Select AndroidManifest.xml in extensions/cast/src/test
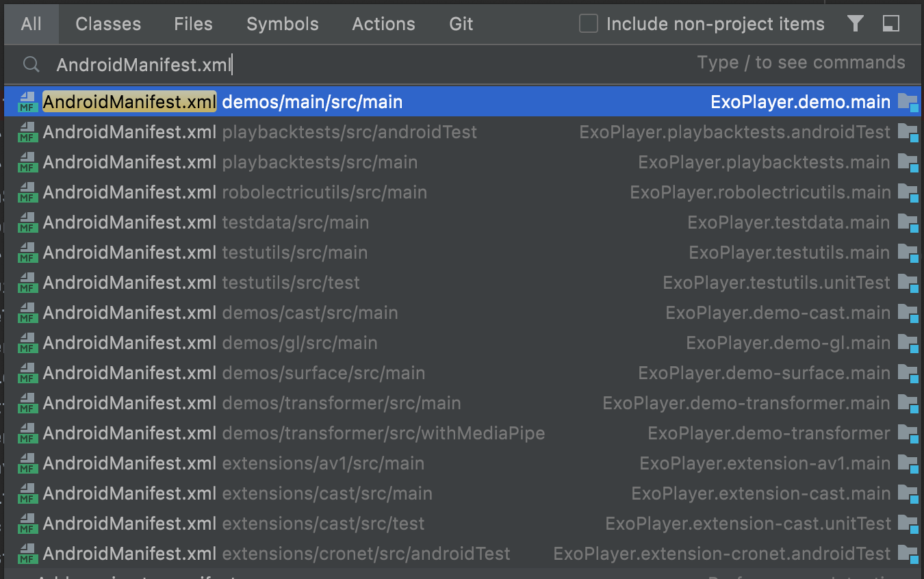 [462, 524]
